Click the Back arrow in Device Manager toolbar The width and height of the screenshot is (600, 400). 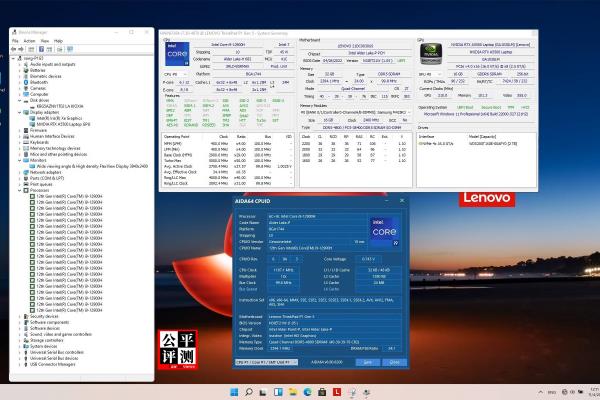14,49
